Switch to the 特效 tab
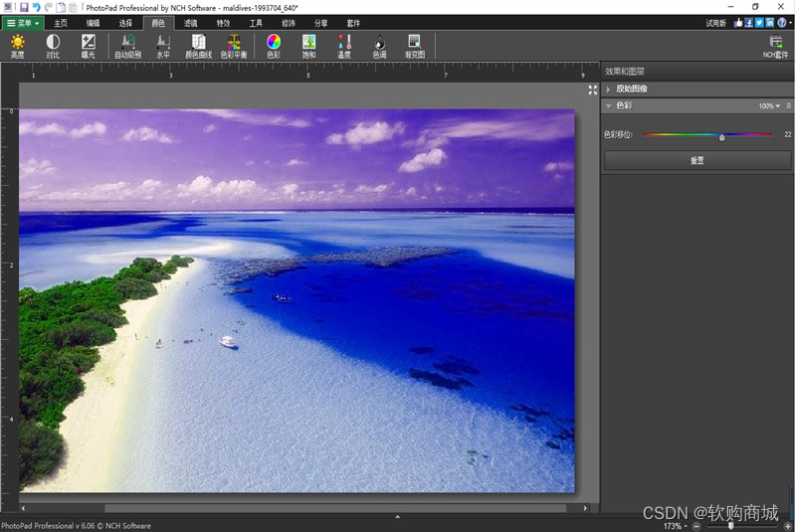795x532 pixels. pos(223,23)
